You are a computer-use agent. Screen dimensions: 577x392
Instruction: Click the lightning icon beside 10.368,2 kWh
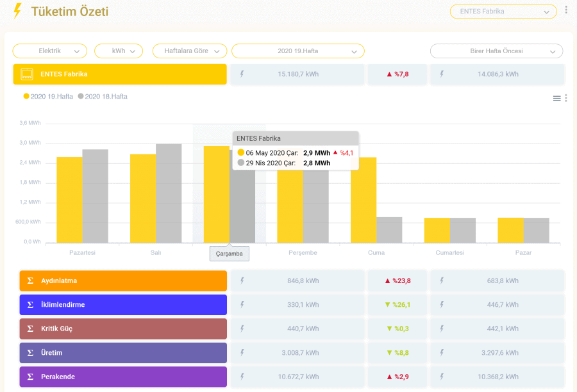[442, 377]
